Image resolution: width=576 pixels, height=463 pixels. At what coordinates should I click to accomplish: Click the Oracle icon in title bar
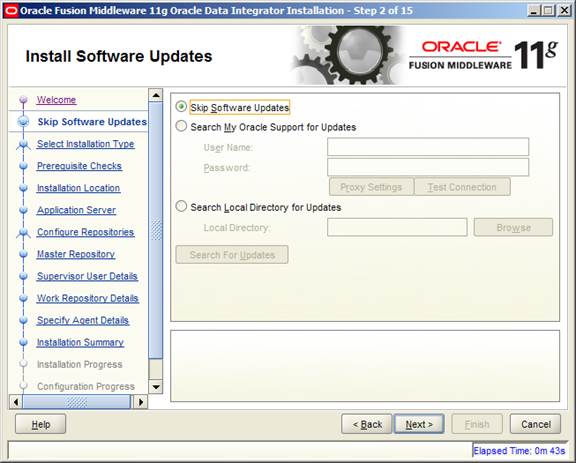(11, 11)
